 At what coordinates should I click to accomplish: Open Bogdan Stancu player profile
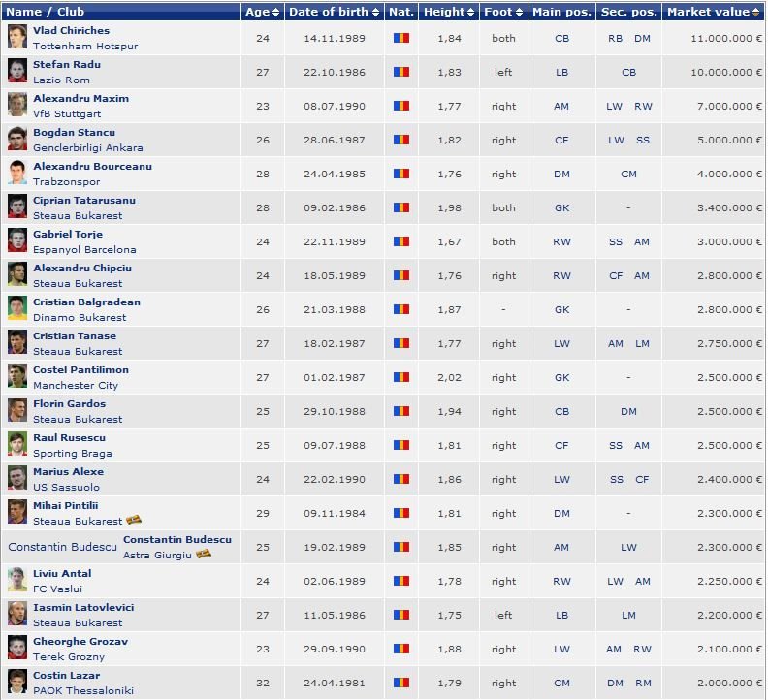(74, 132)
